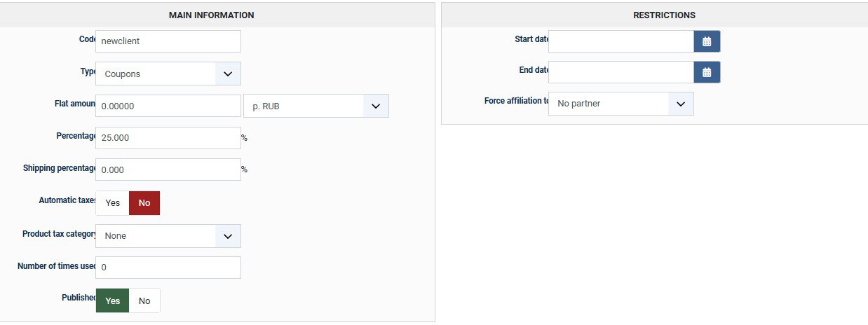868x325 pixels.
Task: Click into the End date text field
Action: pyautogui.click(x=621, y=72)
